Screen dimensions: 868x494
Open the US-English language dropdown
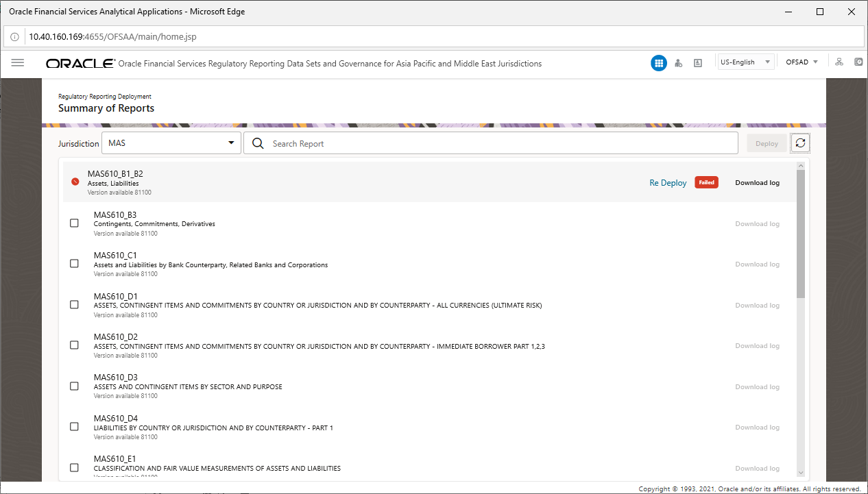click(745, 62)
